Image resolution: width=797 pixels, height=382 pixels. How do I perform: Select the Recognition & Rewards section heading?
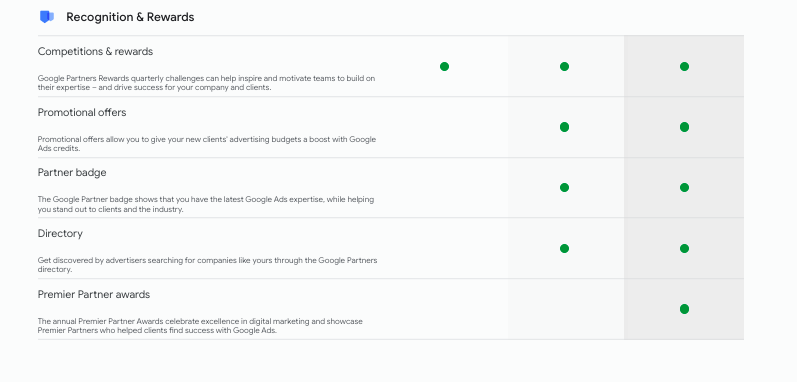tap(130, 17)
